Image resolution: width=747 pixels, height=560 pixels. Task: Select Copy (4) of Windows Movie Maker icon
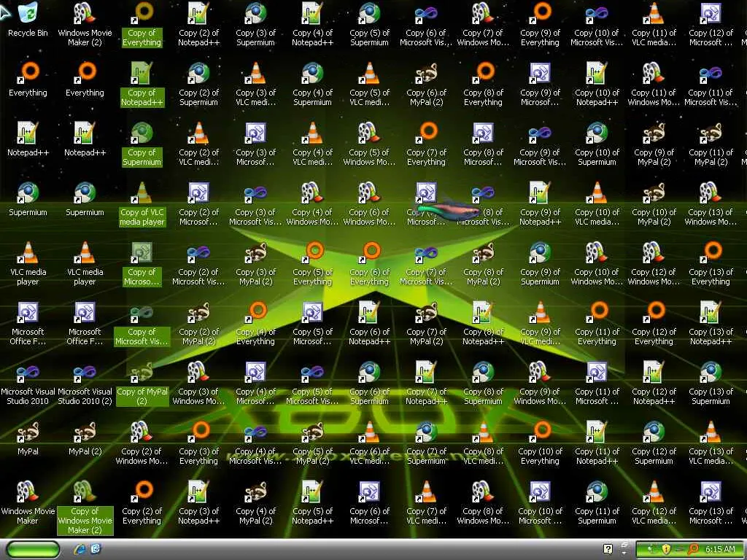312,205
